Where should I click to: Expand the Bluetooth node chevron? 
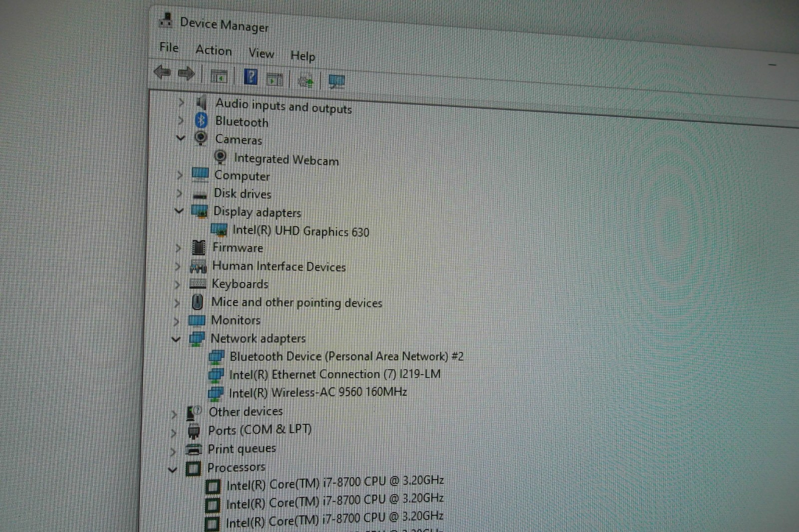tap(181, 120)
